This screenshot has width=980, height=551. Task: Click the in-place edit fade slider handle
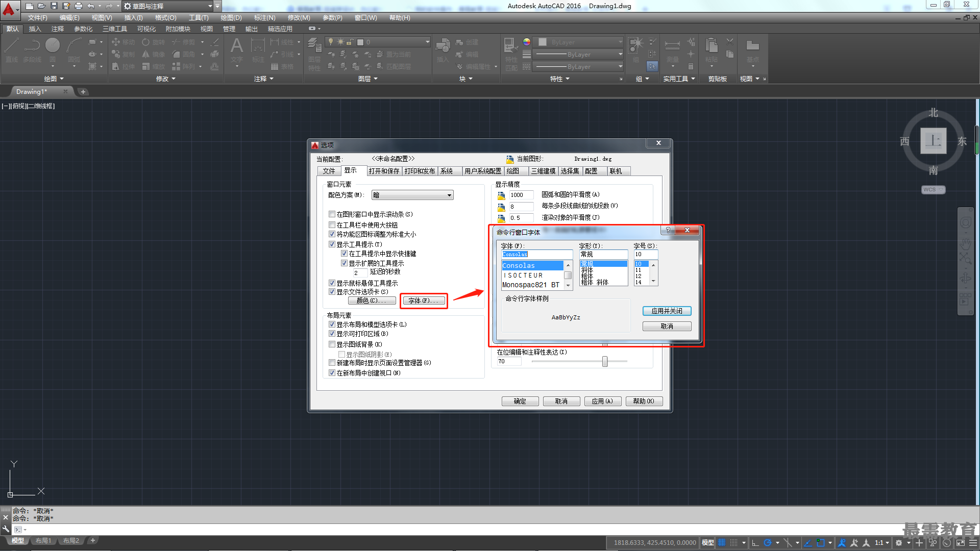tap(605, 361)
